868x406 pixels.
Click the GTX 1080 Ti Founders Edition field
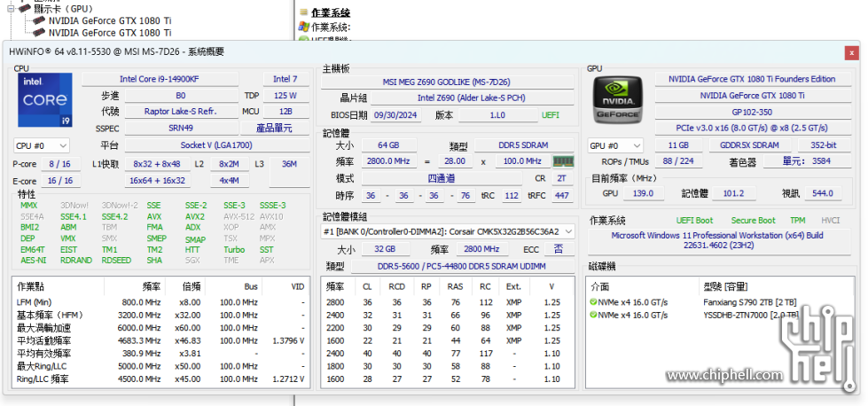752,79
